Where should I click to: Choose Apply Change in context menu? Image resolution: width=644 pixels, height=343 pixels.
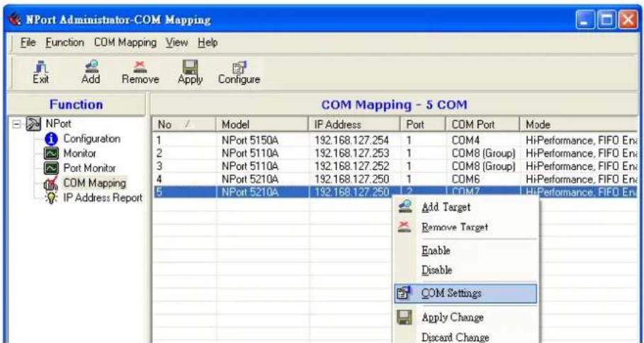(x=452, y=317)
